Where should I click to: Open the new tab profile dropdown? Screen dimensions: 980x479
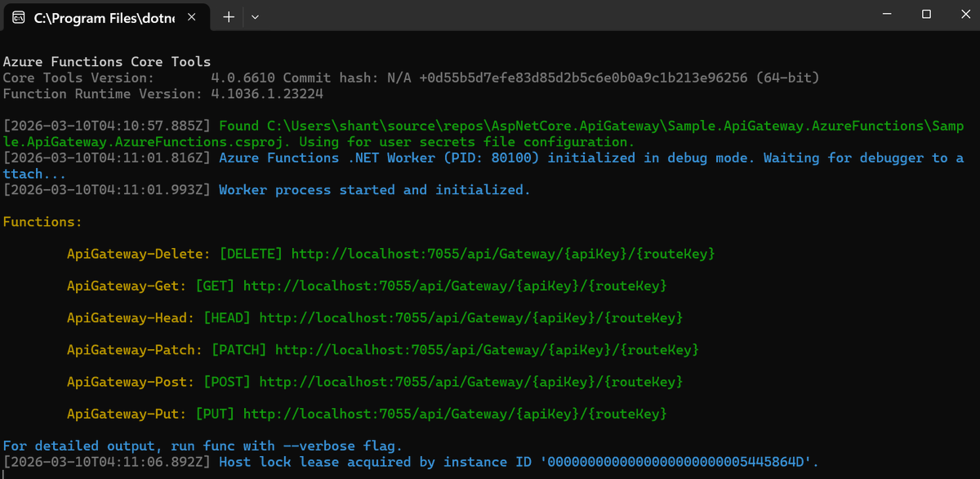click(x=255, y=16)
